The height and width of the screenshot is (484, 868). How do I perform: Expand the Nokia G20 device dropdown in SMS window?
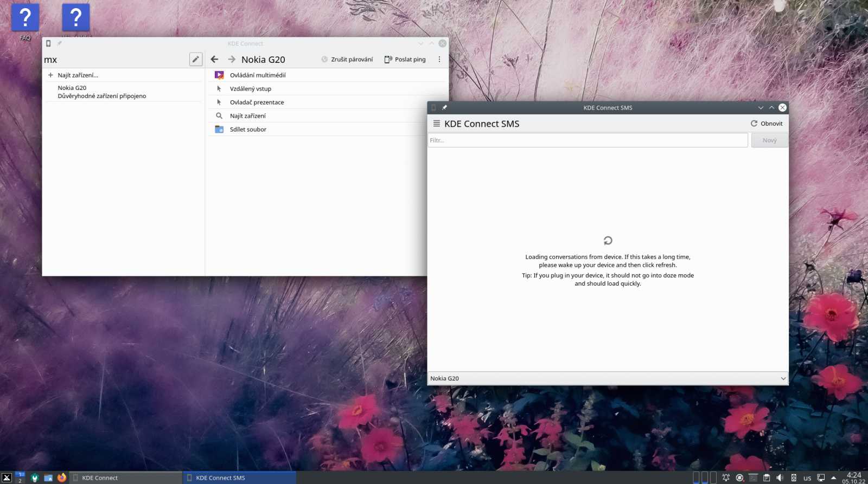[x=608, y=378]
